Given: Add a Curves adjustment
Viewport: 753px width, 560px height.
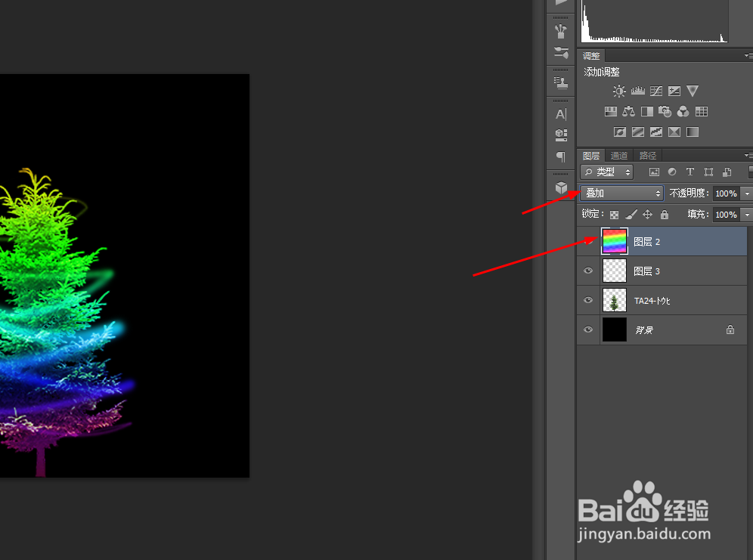Looking at the screenshot, I should click(x=656, y=91).
